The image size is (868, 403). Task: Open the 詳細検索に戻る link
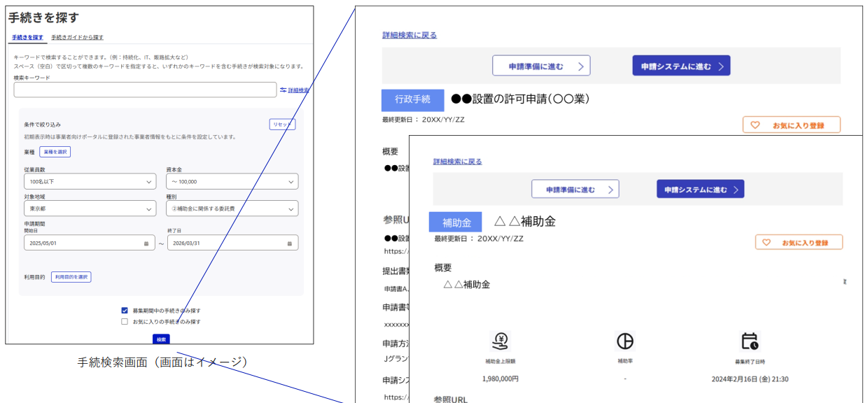pyautogui.click(x=409, y=34)
